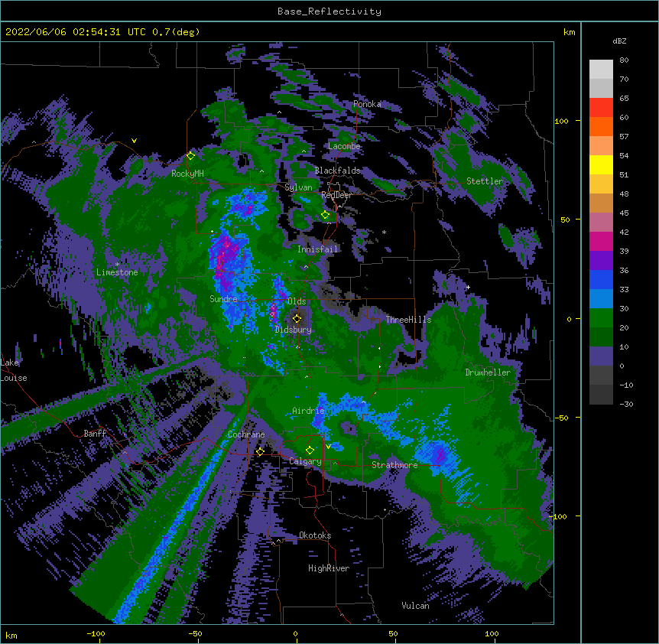
Task: Select the Strathmore label
Action: (394, 465)
